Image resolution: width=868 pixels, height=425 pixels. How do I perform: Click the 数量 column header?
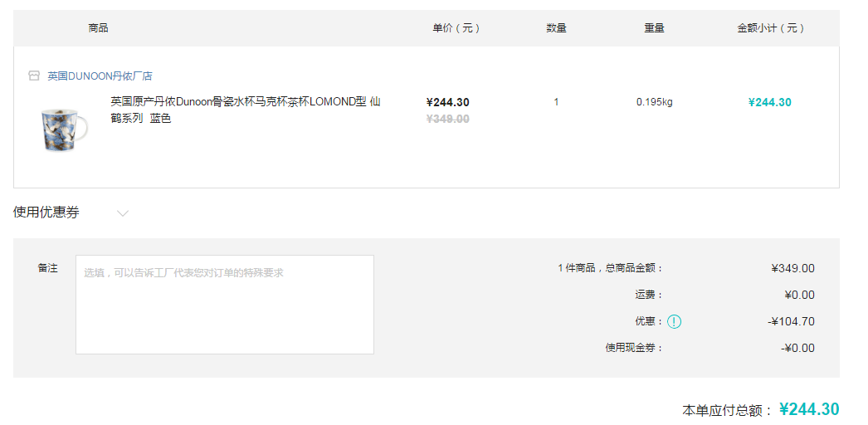pos(556,28)
